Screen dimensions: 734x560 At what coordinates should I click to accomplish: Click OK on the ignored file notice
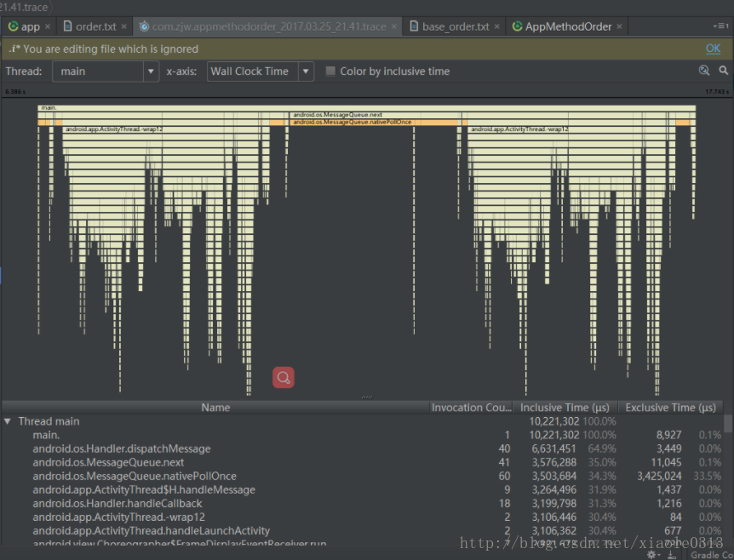point(713,49)
